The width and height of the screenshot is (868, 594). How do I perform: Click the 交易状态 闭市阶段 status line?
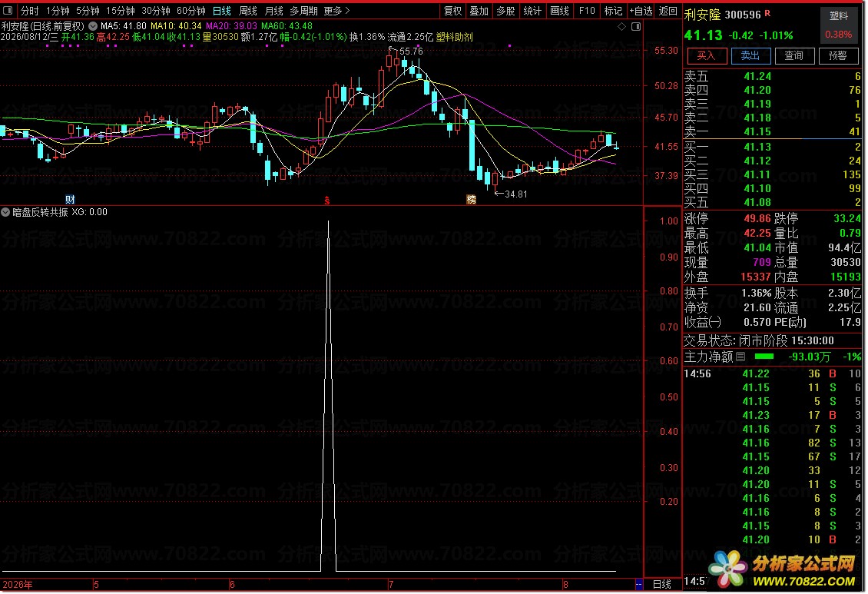[759, 340]
